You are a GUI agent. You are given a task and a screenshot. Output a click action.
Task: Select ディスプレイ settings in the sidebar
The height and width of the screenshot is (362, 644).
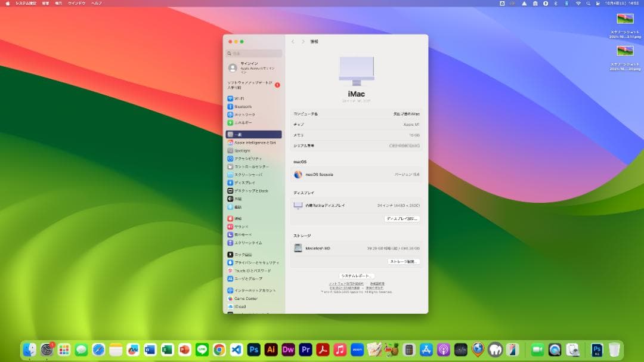click(x=246, y=182)
